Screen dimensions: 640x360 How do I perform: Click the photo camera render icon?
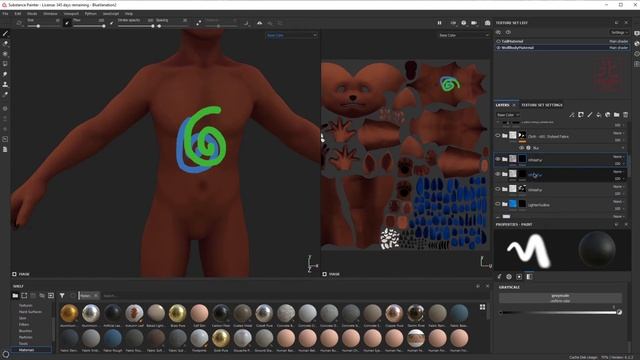[x=487, y=23]
